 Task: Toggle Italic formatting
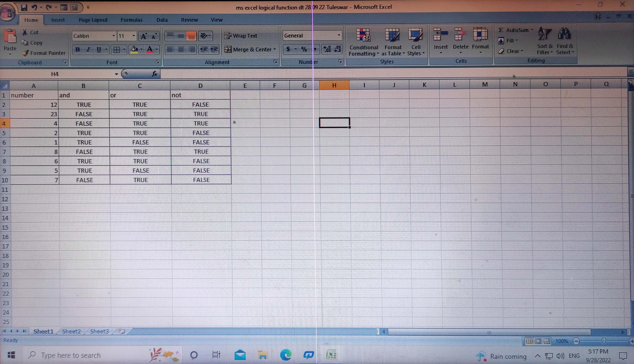(88, 50)
